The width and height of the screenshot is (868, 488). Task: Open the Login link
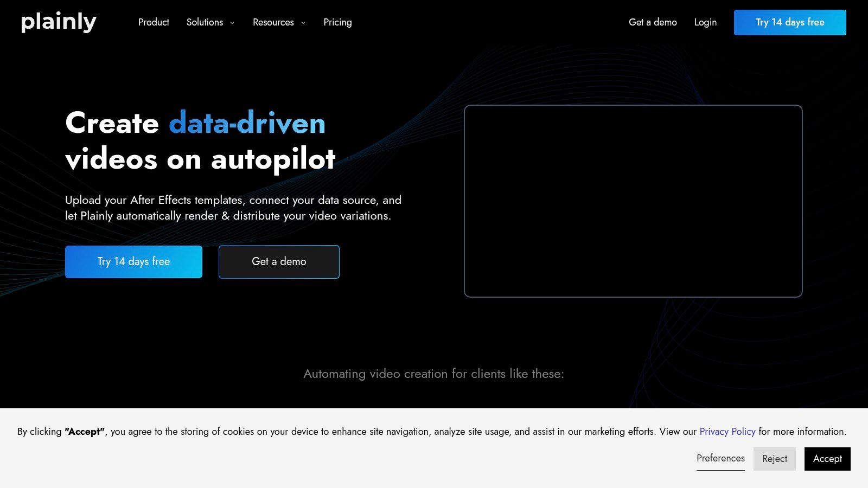(705, 22)
